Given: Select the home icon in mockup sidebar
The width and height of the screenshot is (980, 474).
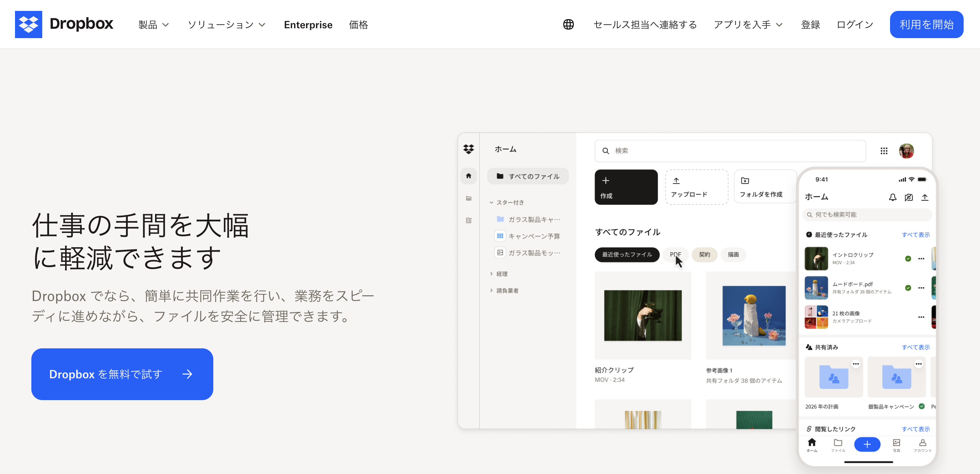Looking at the screenshot, I should [468, 176].
